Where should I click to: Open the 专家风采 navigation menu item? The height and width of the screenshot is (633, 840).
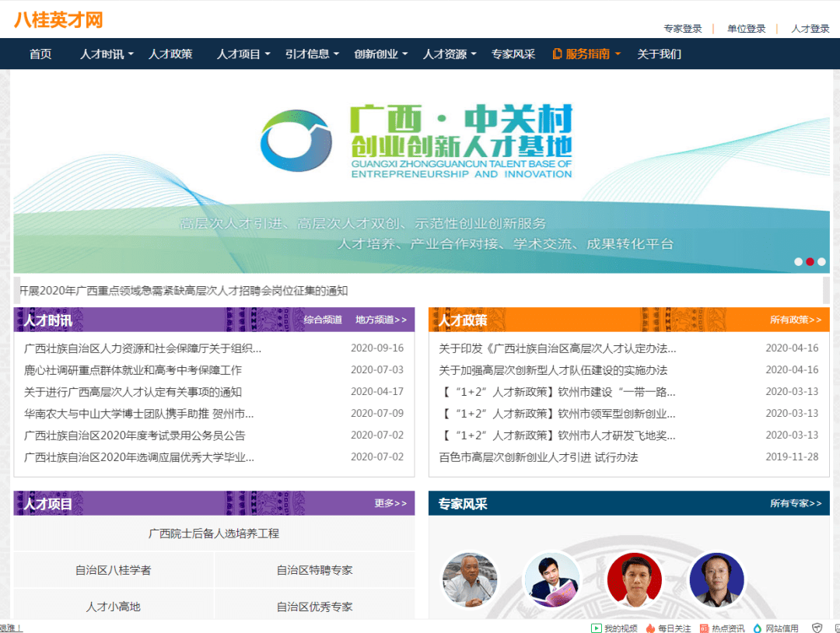(513, 54)
